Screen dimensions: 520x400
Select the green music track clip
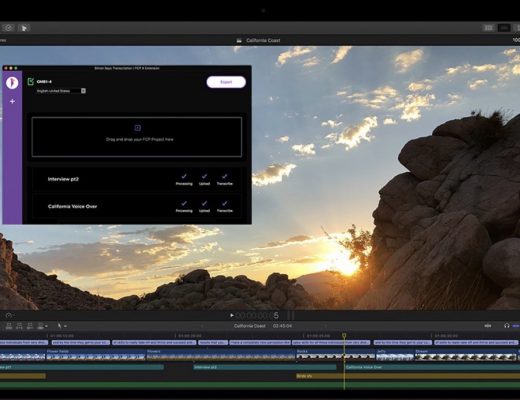260,385
